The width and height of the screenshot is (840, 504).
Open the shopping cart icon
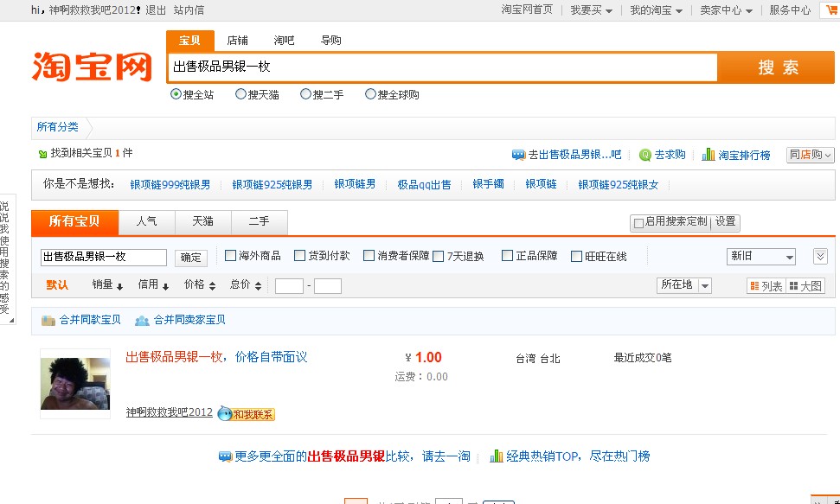click(x=832, y=10)
